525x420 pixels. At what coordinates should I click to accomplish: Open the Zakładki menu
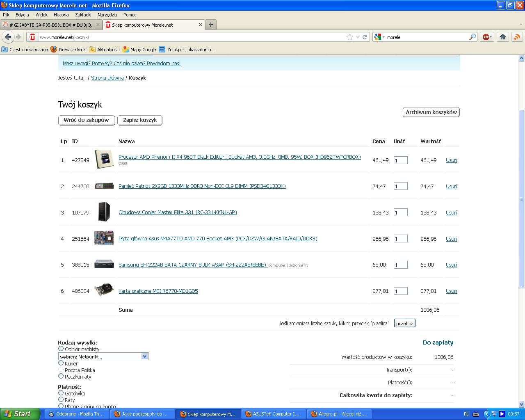[83, 15]
